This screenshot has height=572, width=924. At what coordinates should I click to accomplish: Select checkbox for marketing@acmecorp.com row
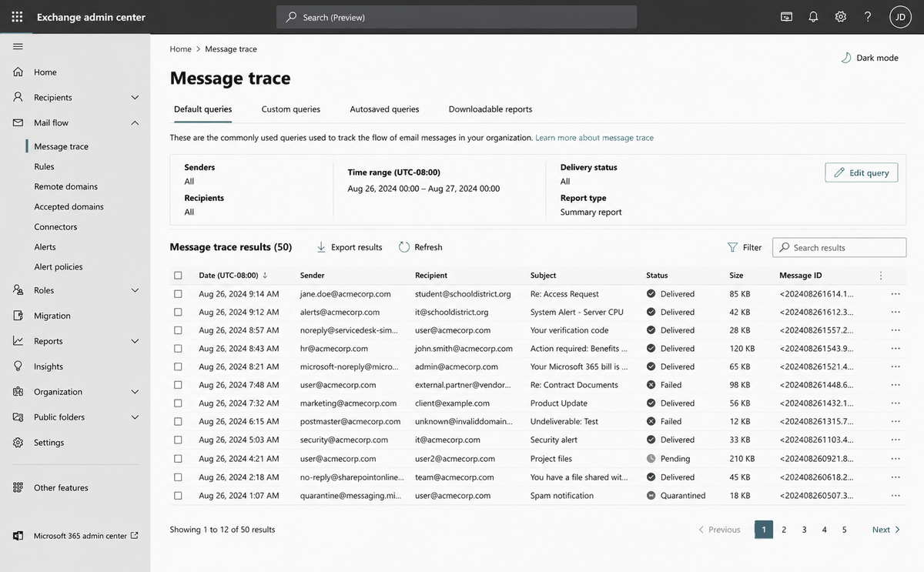point(179,403)
